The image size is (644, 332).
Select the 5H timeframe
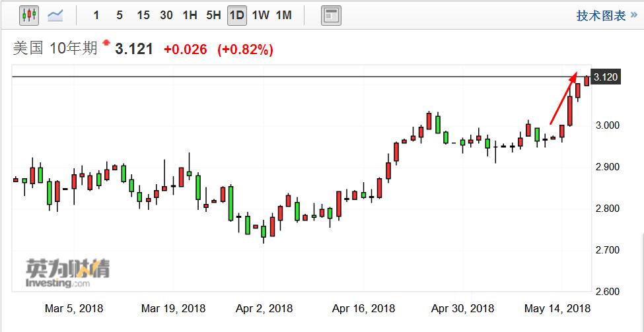coord(213,16)
